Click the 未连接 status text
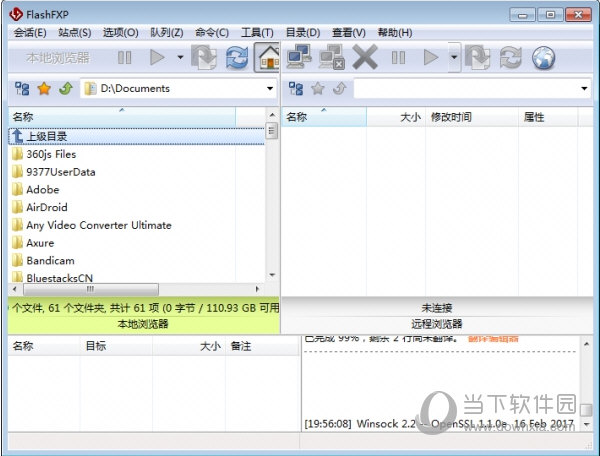The image size is (600, 456). [437, 308]
